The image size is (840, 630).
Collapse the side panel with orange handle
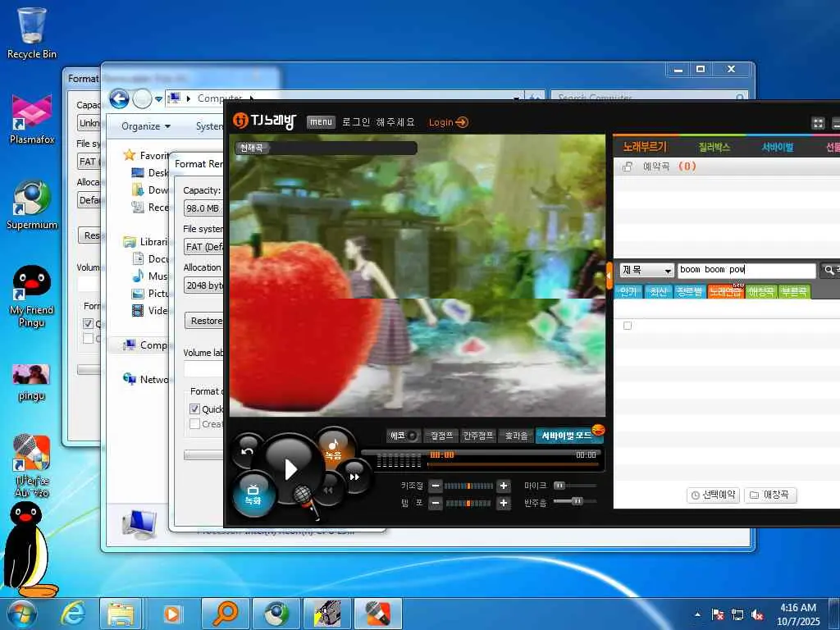(609, 277)
